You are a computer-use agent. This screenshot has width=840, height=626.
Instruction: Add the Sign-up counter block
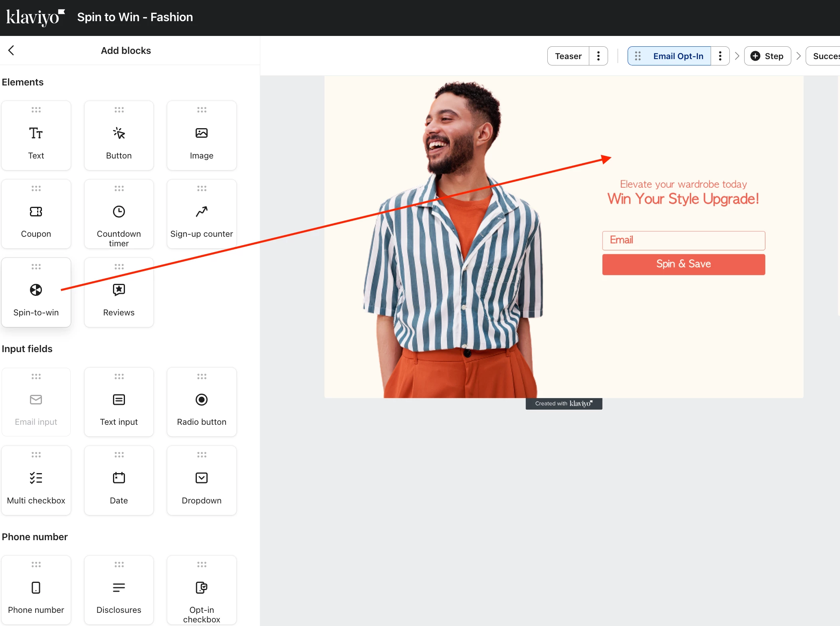tap(202, 214)
